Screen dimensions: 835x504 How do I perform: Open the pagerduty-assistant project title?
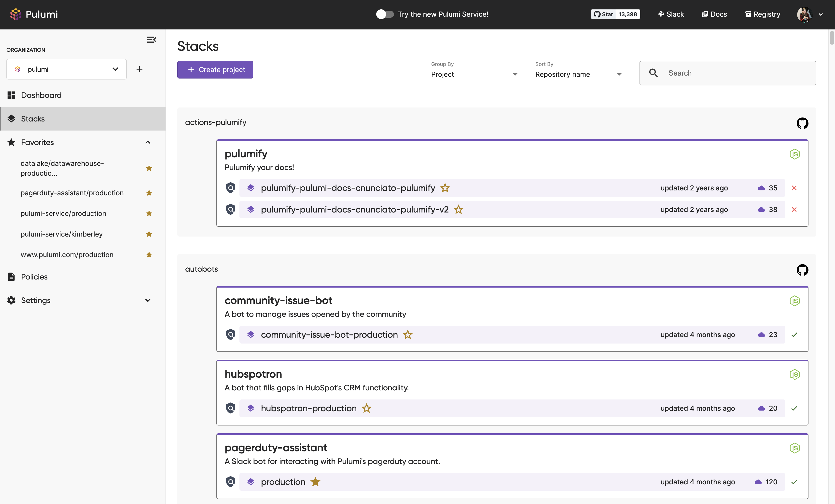(x=276, y=448)
